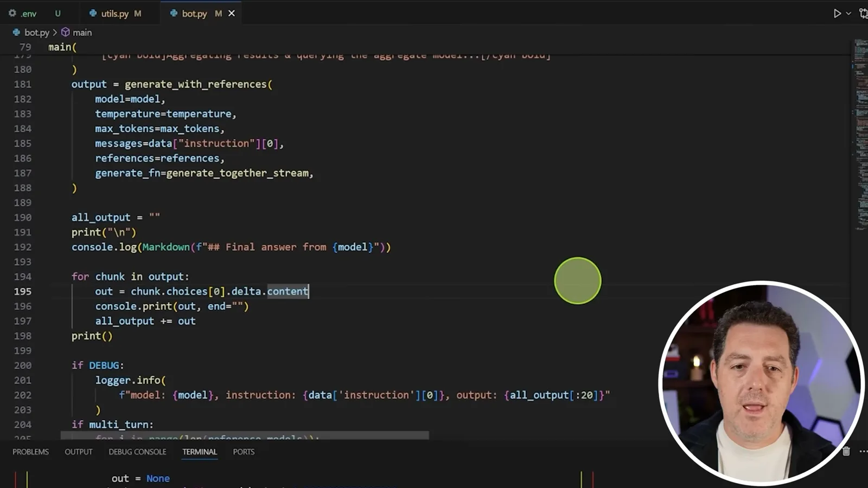Run the Python file with play icon
Screen dimensions: 868x488
click(x=837, y=13)
